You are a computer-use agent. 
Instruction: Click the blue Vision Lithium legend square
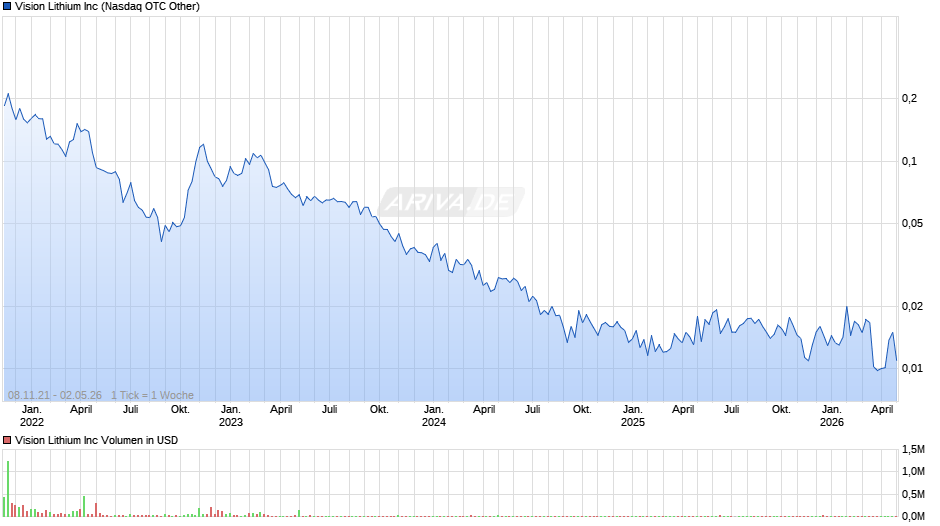tap(7, 7)
